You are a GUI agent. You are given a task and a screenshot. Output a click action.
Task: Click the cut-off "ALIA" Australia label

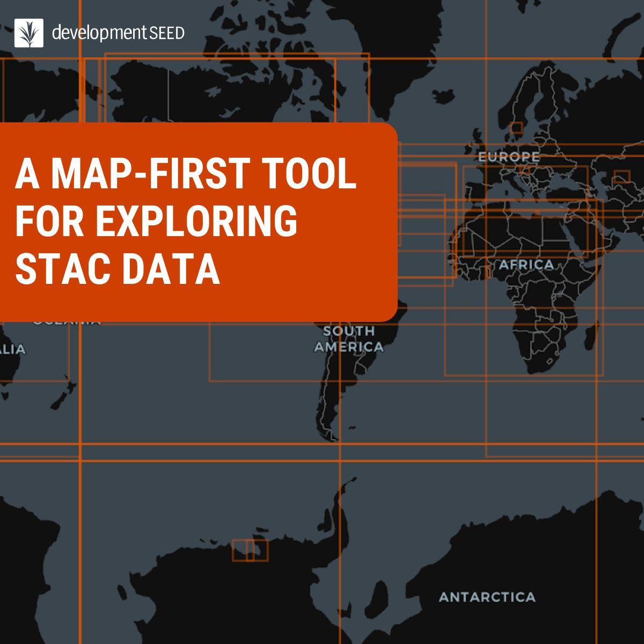(12, 349)
